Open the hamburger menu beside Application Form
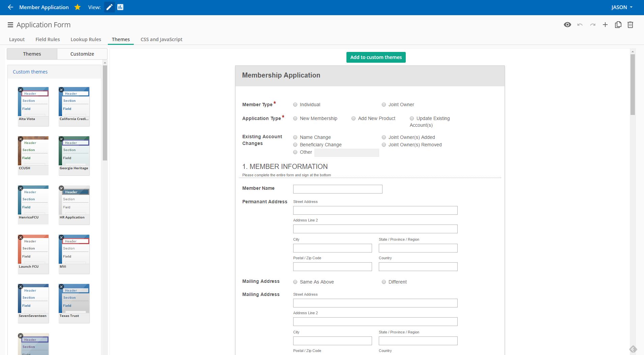The width and height of the screenshot is (644, 355). pyautogui.click(x=10, y=25)
